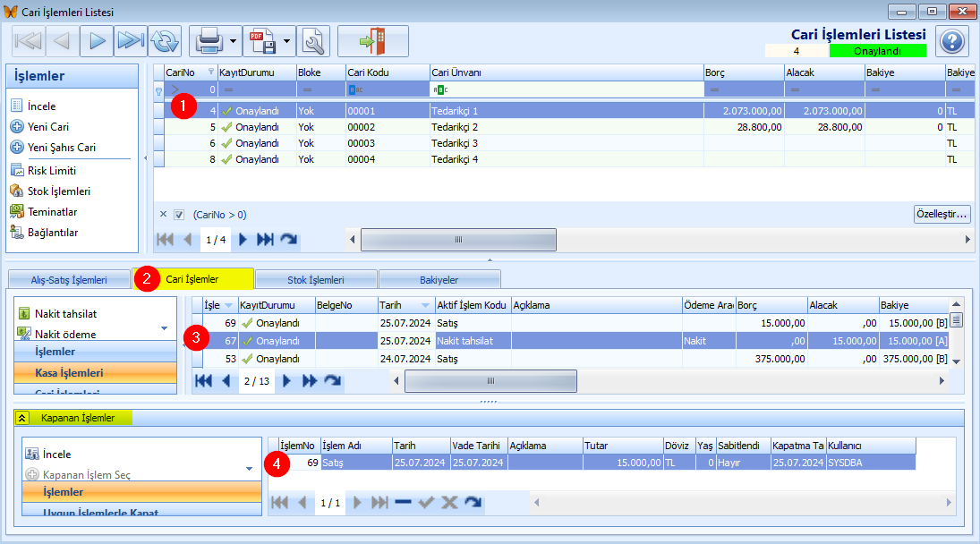Click the exit door icon

[x=373, y=41]
